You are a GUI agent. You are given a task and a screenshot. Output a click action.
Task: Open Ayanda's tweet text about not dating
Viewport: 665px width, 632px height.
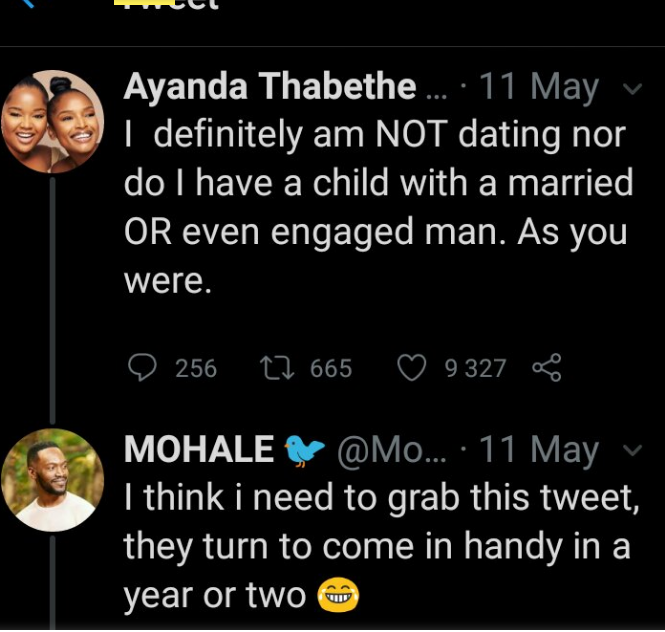379,207
